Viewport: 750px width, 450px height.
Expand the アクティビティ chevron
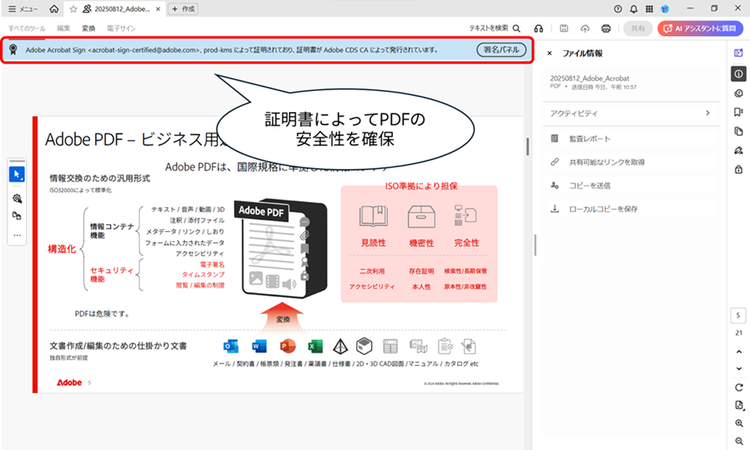point(708,113)
